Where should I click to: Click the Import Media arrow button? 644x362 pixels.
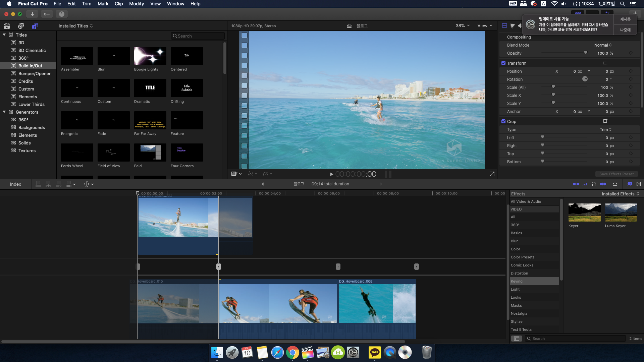(32, 14)
